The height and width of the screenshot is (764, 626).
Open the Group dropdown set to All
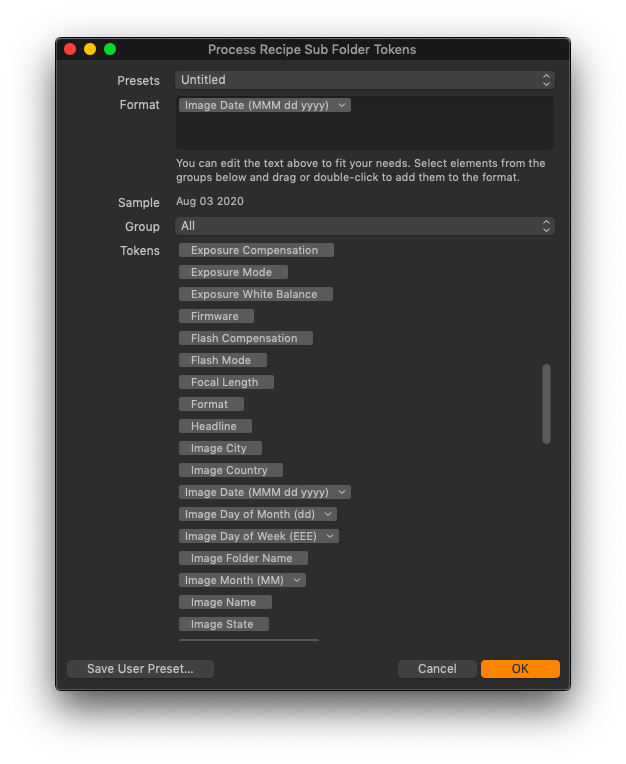coord(364,226)
